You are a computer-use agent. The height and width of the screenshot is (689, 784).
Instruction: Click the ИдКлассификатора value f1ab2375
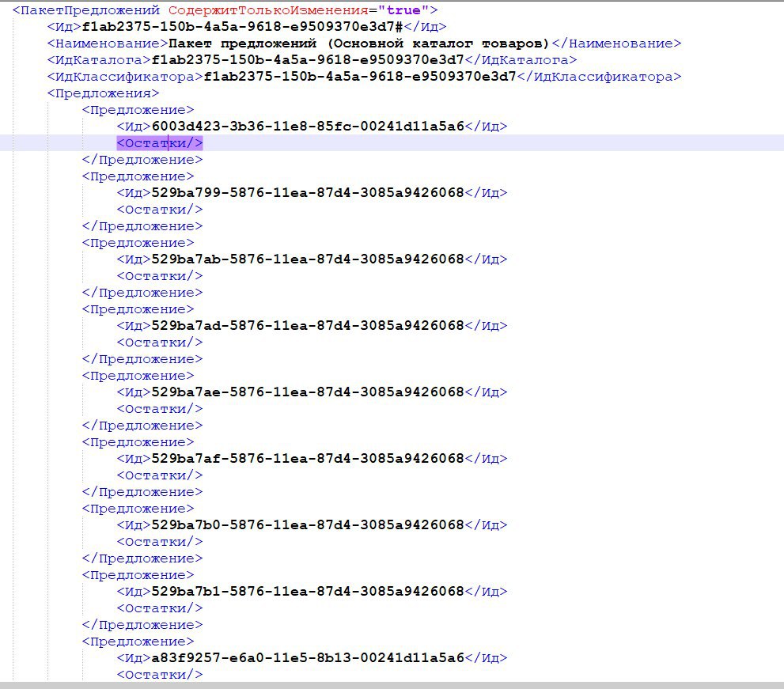pos(359,77)
